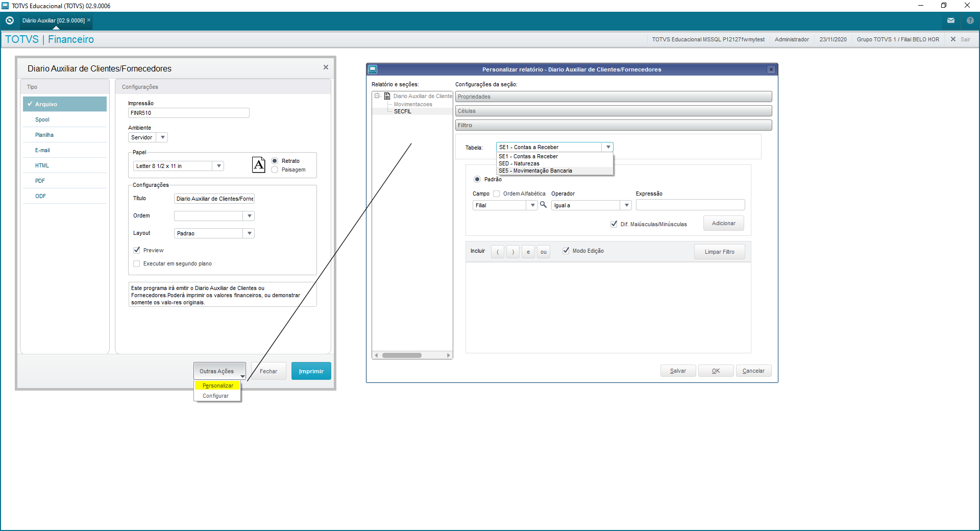Insert close parenthesis in filter
Screen dimensions: 980x531
pyautogui.click(x=513, y=252)
